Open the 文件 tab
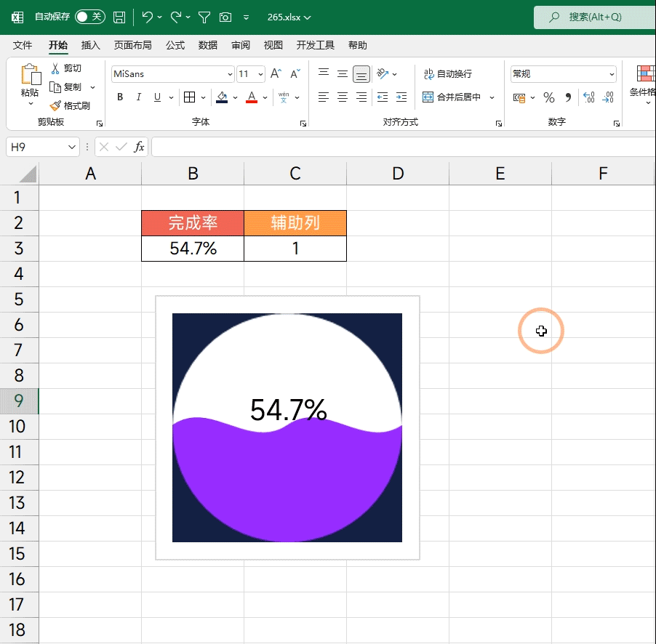Image resolution: width=656 pixels, height=644 pixels. 23,45
